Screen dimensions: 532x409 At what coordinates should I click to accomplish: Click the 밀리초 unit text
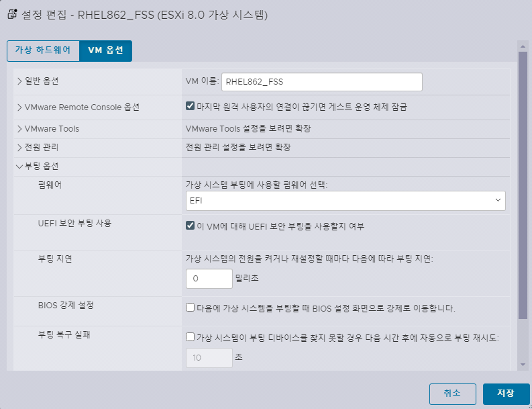pos(247,278)
